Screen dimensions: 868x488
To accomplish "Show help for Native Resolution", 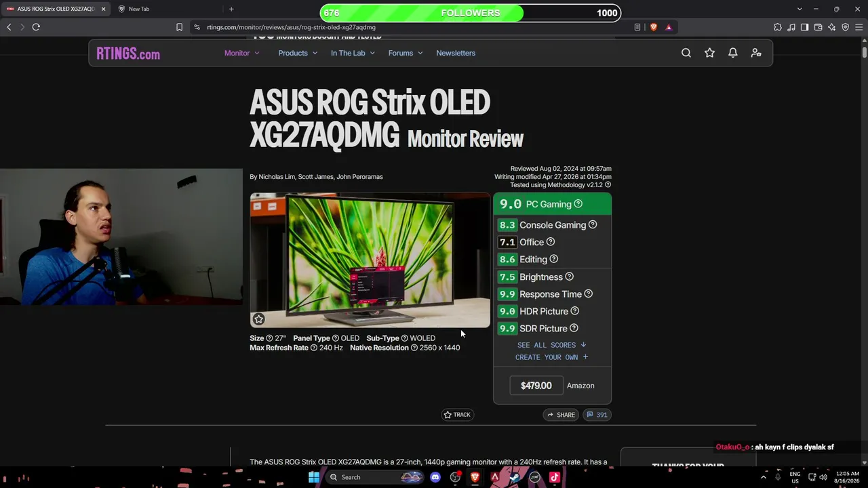I will (x=414, y=348).
